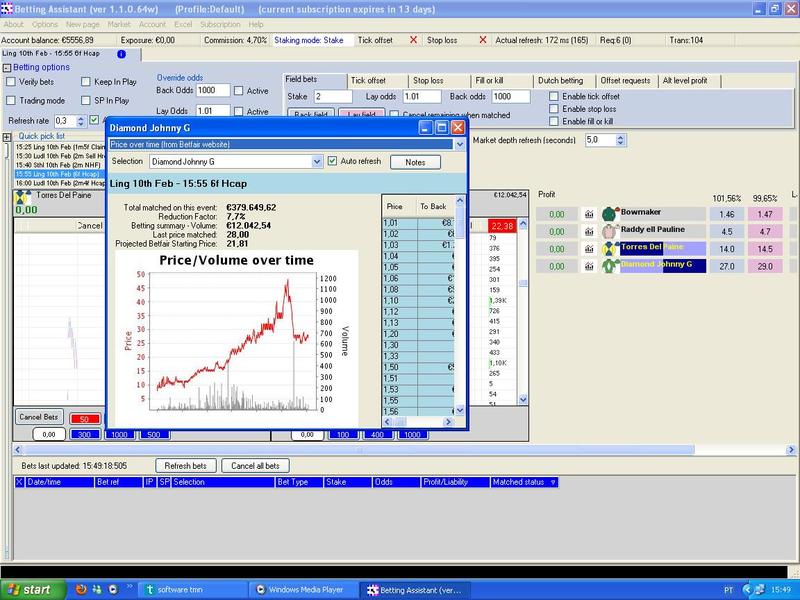Select the 300 stake button
The height and width of the screenshot is (600, 800).
point(85,435)
